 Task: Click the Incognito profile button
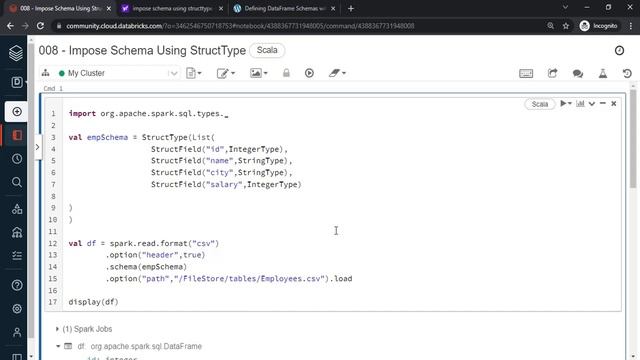pyautogui.click(x=599, y=26)
